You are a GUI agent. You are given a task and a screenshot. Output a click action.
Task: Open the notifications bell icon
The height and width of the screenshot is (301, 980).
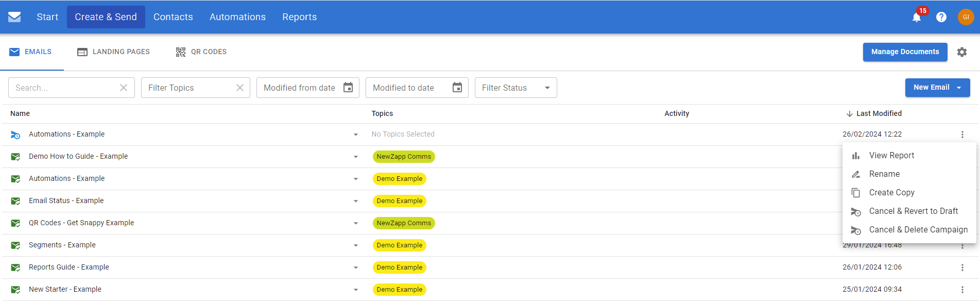(x=917, y=18)
